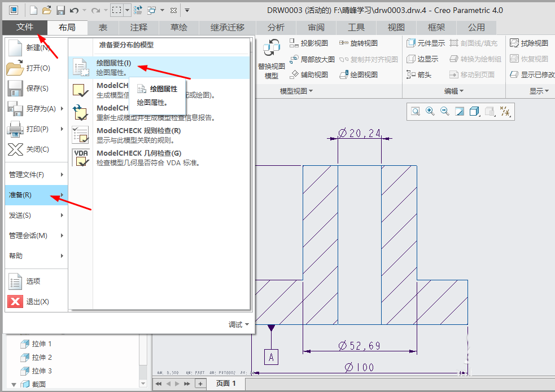The image size is (555, 392).
Task: Insert a 辅助视图 auxiliary view
Action: [x=309, y=74]
